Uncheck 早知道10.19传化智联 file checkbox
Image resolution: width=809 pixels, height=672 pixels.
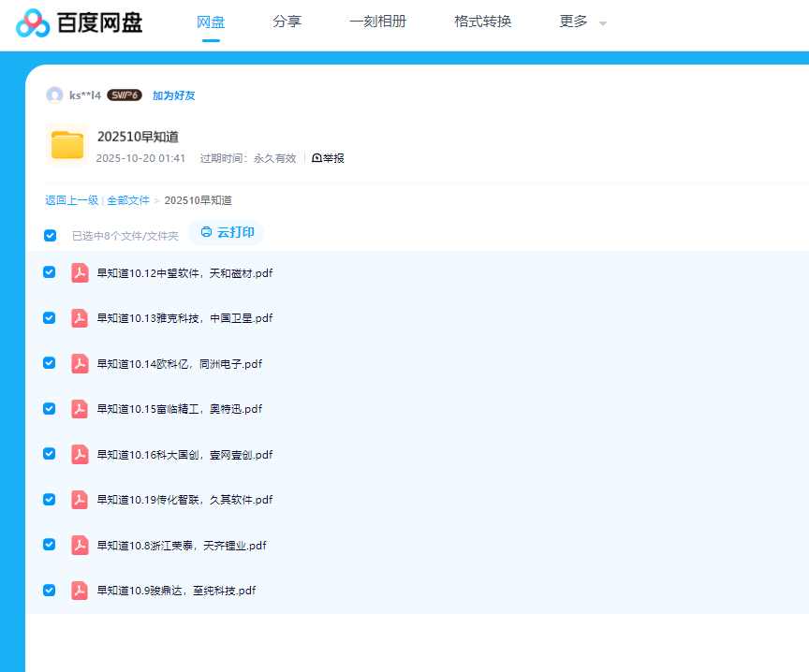(50, 499)
